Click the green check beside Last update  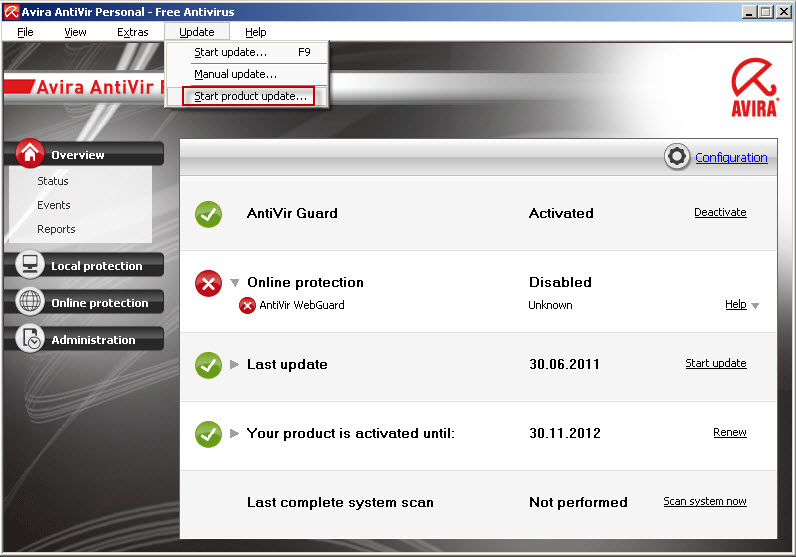208,365
